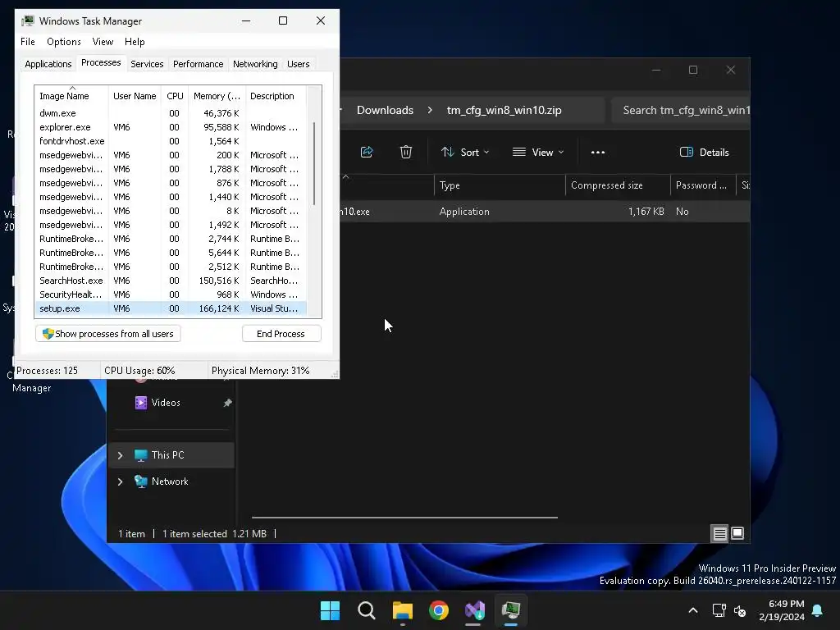
Task: Click network display tray icon
Action: click(x=719, y=610)
